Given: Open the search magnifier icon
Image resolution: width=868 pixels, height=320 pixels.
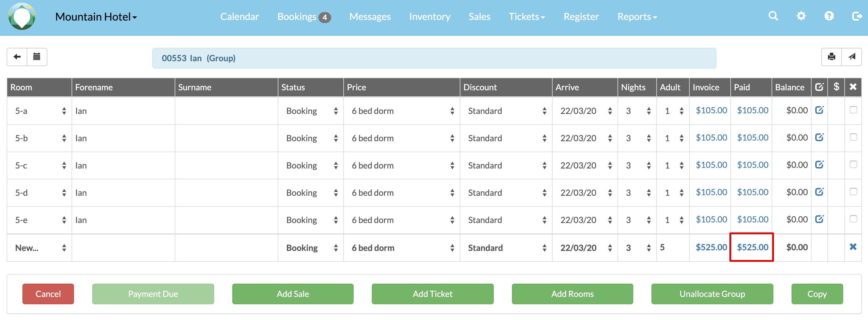Looking at the screenshot, I should [x=773, y=16].
